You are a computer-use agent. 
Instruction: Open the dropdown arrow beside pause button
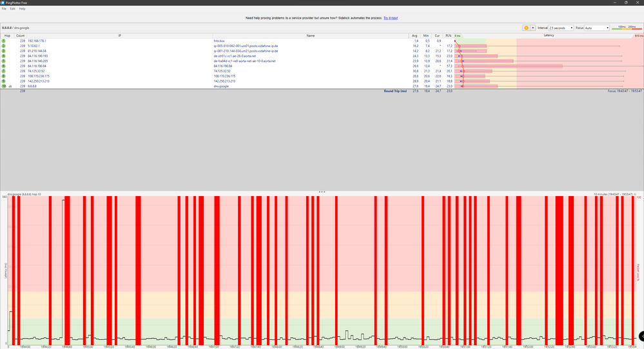coord(532,28)
